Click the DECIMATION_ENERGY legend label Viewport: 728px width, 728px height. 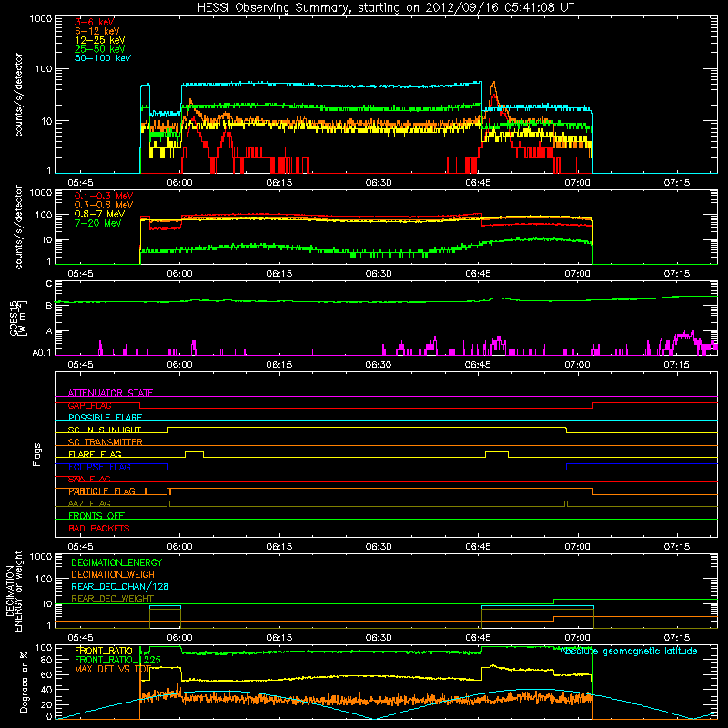click(116, 562)
